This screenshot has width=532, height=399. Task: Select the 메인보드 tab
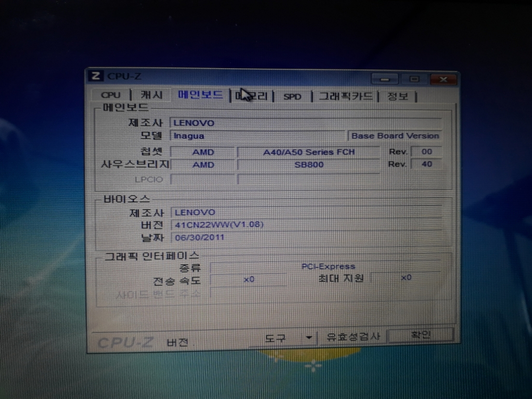tap(201, 95)
